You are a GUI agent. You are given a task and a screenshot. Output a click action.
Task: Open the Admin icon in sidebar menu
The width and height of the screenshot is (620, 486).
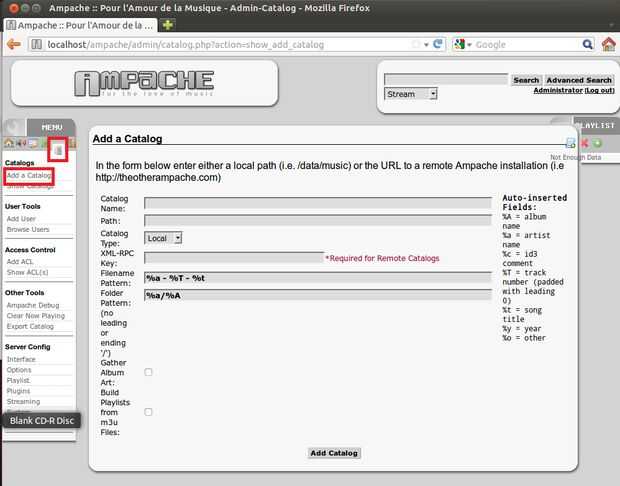[x=58, y=150]
